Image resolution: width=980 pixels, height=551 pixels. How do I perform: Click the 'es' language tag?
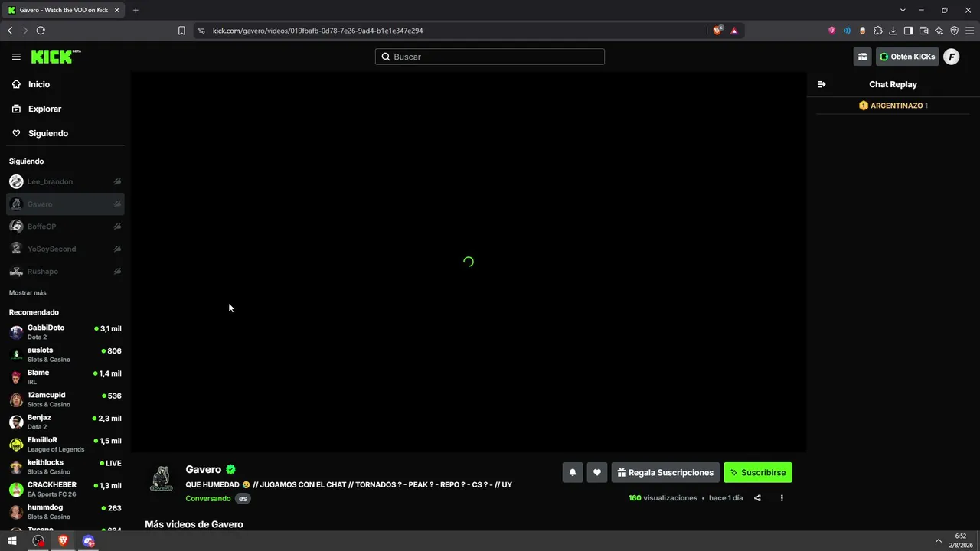[243, 498]
